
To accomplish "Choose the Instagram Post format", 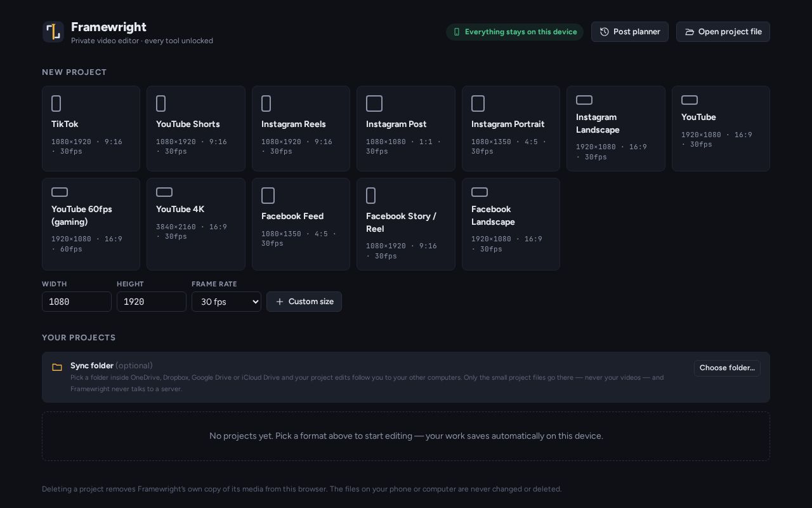I will click(x=406, y=128).
